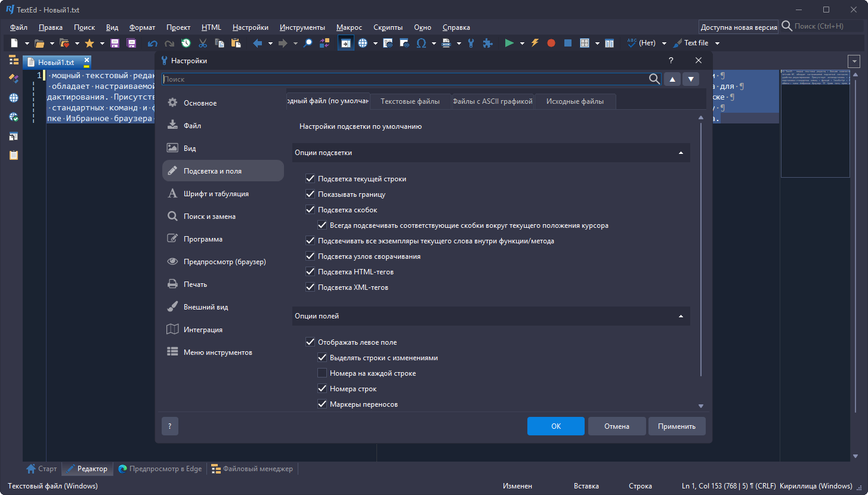The width and height of the screenshot is (868, 495).
Task: Collapse the 'Опции подсветки' section
Action: point(681,153)
